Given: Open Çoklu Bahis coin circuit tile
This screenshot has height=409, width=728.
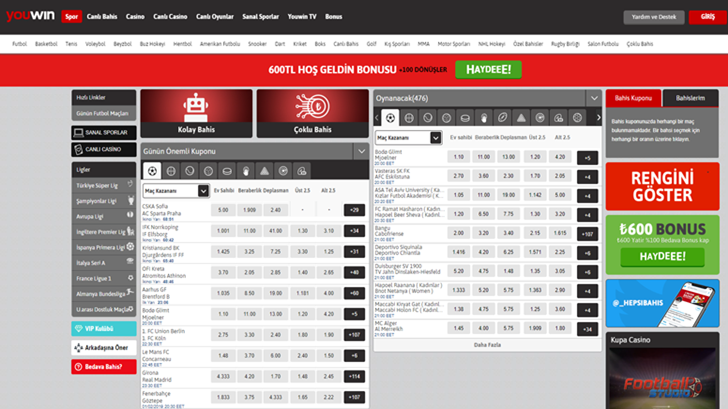Looking at the screenshot, I should click(312, 113).
